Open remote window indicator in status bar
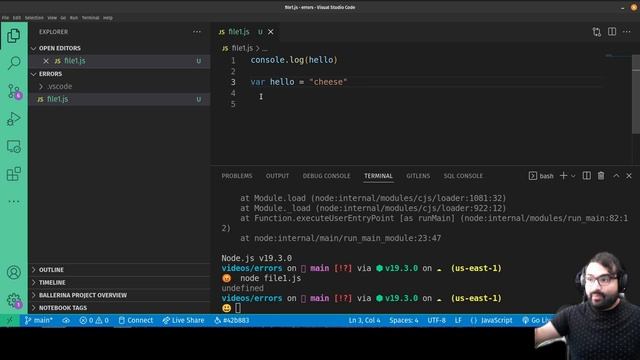 [x=9, y=320]
